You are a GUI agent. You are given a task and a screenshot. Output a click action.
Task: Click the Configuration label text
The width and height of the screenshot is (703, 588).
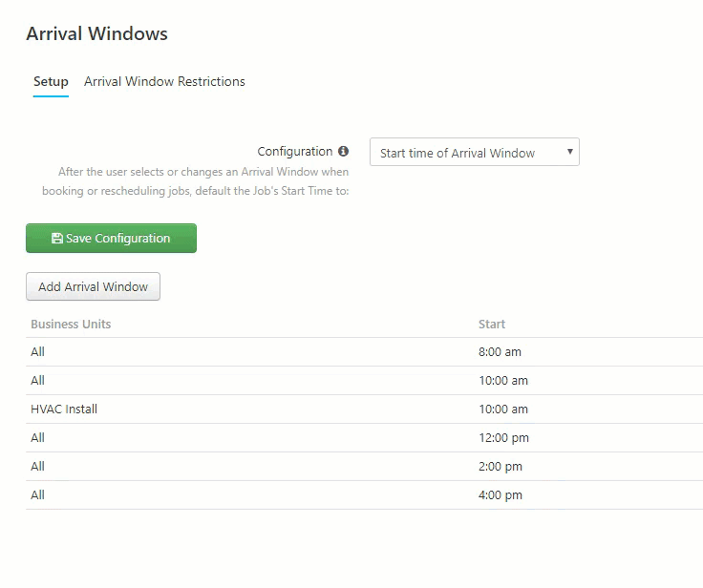click(x=294, y=152)
